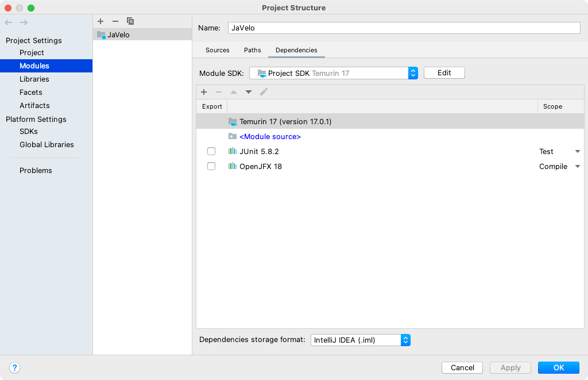This screenshot has height=380, width=588.
Task: Select the <Module source> row
Action: click(390, 137)
